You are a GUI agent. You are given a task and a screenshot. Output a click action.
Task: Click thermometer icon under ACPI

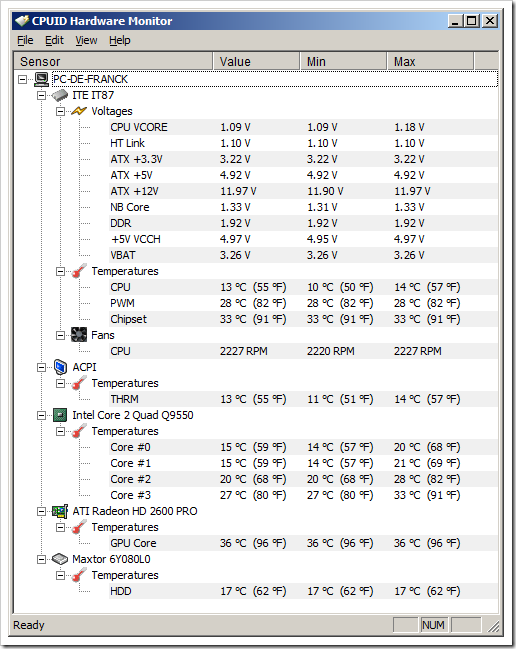click(79, 383)
